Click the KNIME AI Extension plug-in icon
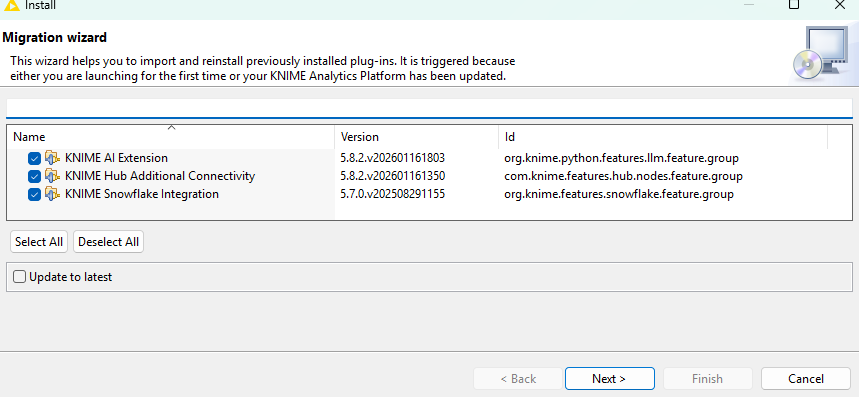This screenshot has width=859, height=397. click(53, 158)
